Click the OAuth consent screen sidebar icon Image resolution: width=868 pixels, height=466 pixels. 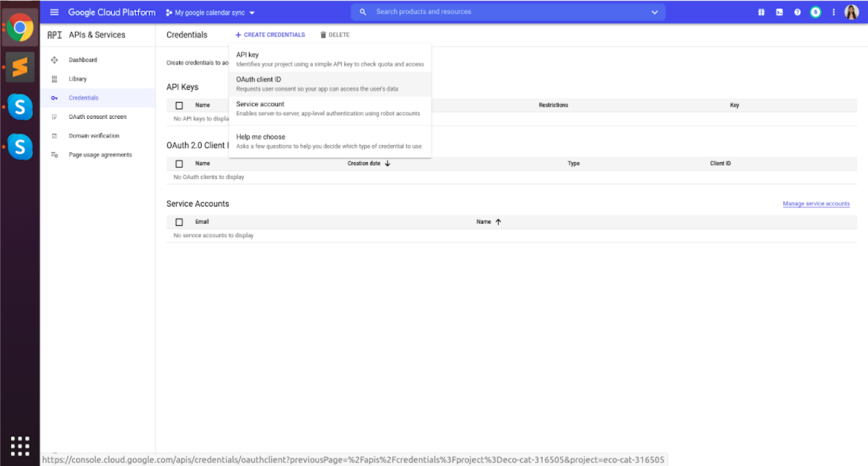[54, 117]
